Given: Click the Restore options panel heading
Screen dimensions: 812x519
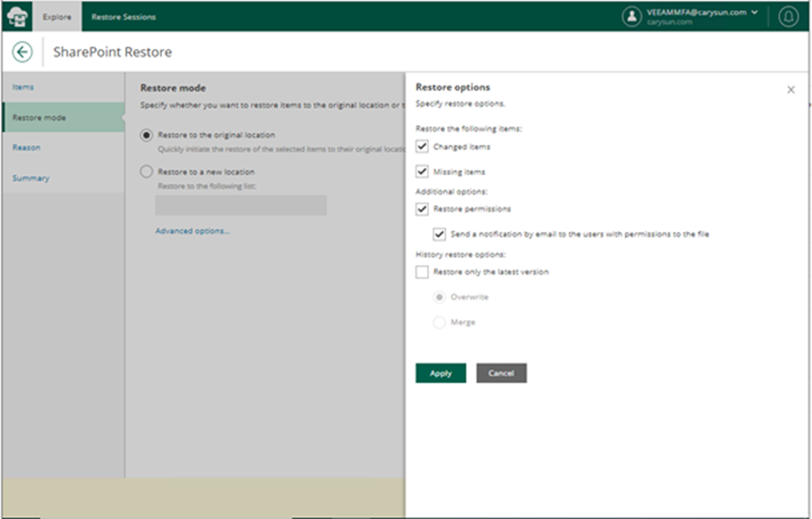Looking at the screenshot, I should [x=452, y=87].
